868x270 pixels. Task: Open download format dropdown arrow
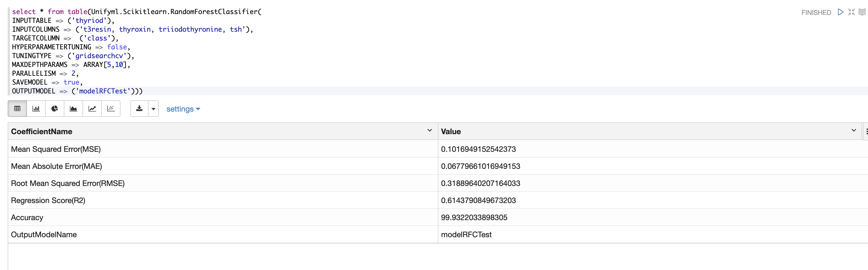153,109
